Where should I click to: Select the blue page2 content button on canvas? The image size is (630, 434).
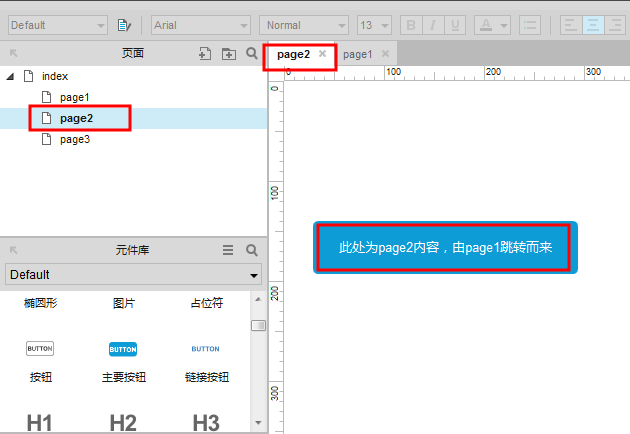tap(445, 247)
